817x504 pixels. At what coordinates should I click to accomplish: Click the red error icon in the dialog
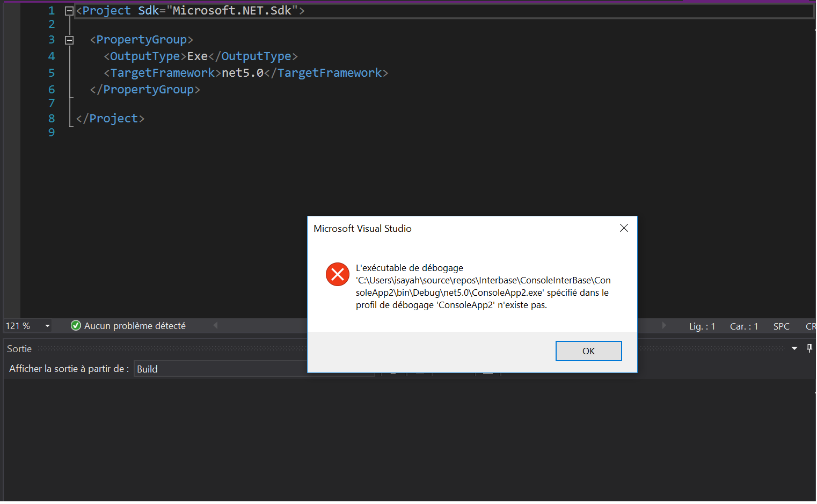(337, 274)
